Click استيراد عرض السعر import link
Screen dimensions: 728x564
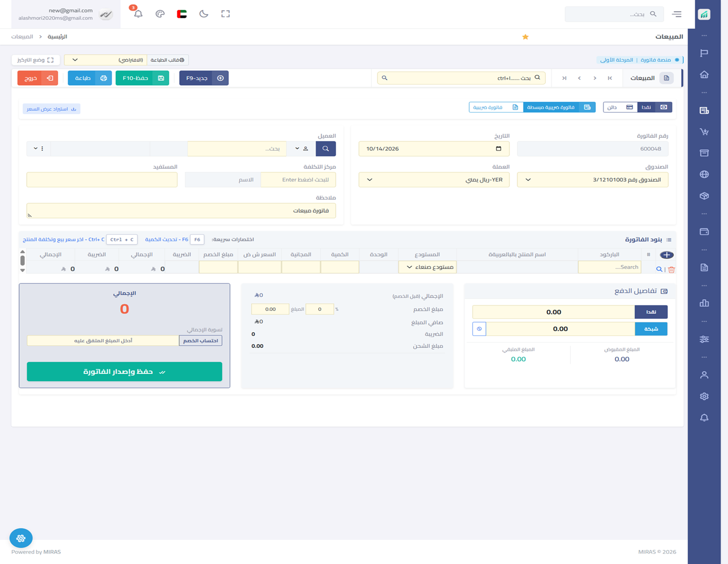[51, 109]
